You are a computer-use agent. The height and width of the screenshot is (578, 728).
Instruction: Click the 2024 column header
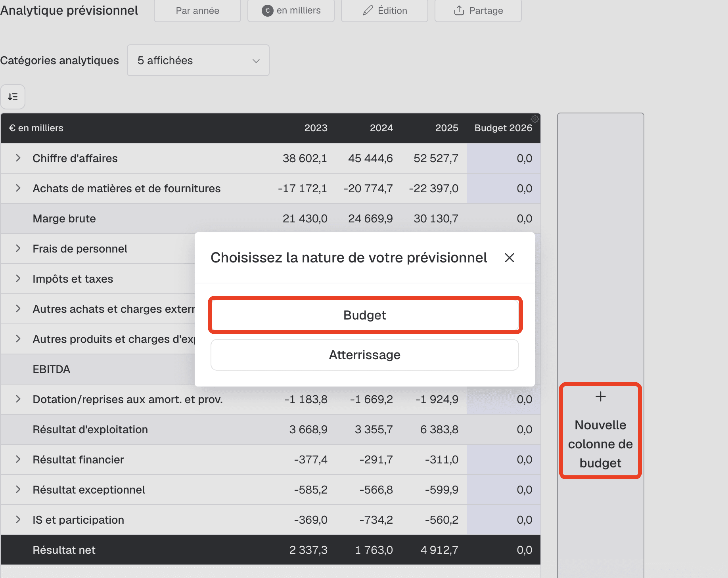[x=381, y=128]
